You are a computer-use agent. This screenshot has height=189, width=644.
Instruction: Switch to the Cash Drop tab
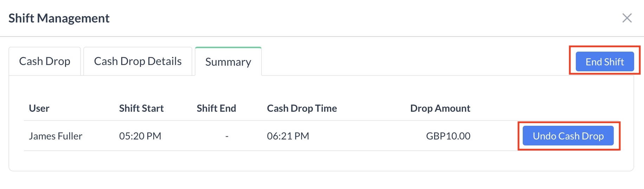pyautogui.click(x=45, y=61)
